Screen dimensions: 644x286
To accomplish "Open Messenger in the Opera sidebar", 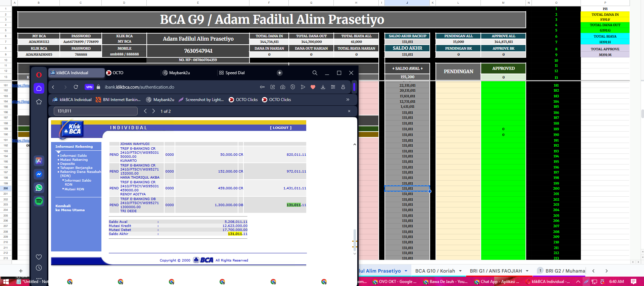I will click(39, 174).
